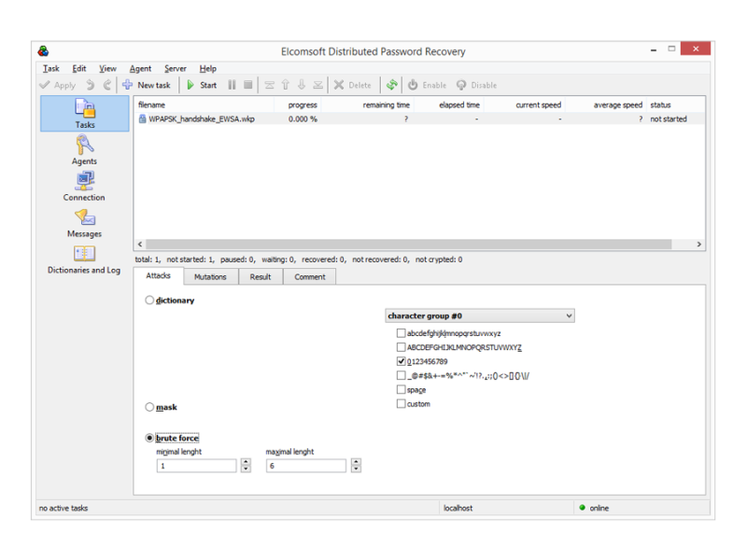Create a new task
The width and height of the screenshot is (747, 560).
click(x=147, y=85)
